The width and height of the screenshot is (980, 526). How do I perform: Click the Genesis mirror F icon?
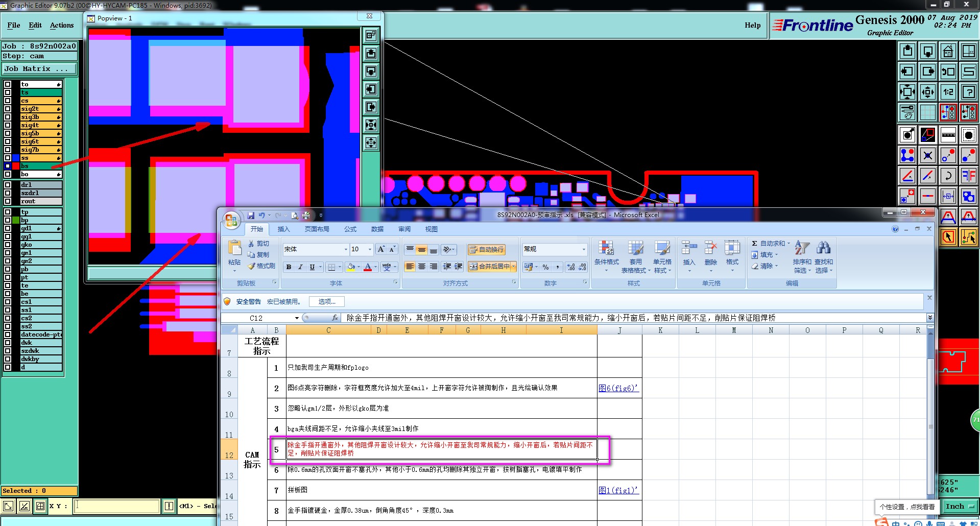coord(969,176)
